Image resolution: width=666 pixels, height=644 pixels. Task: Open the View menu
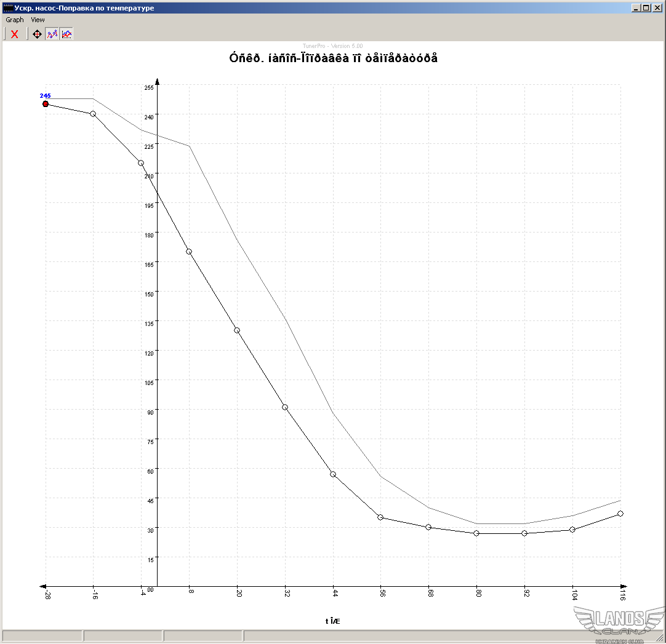coord(38,20)
